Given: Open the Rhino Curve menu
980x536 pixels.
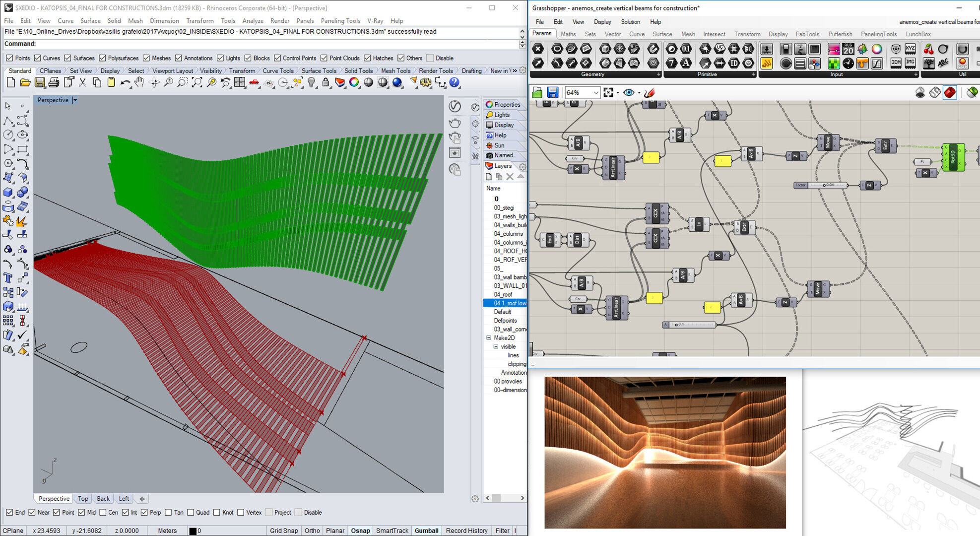Looking at the screenshot, I should point(65,21).
